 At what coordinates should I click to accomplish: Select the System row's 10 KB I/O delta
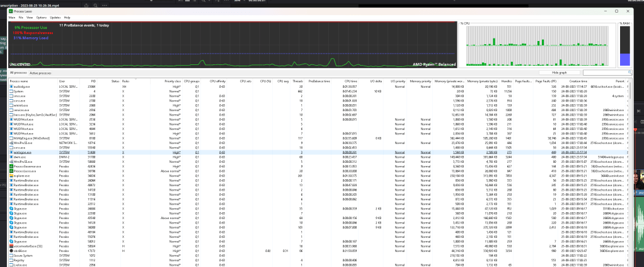pyautogui.click(x=377, y=92)
